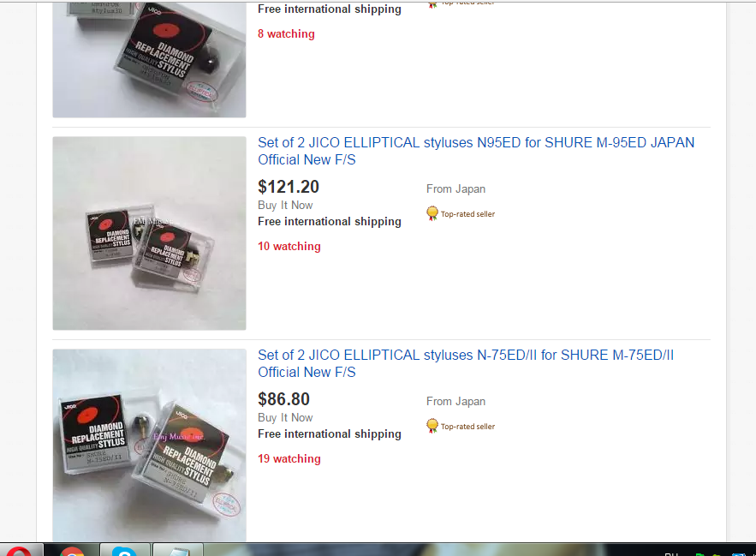Open the top single stylus box thumbnail
This screenshot has width=756, height=556.
(150, 59)
